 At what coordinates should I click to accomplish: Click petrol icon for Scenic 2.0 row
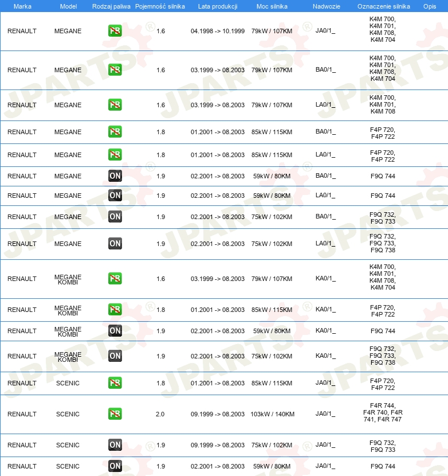click(115, 413)
